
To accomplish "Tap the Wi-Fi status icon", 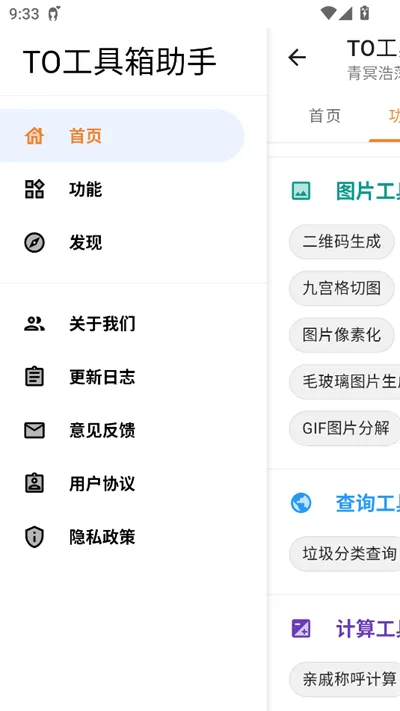I will (x=328, y=14).
